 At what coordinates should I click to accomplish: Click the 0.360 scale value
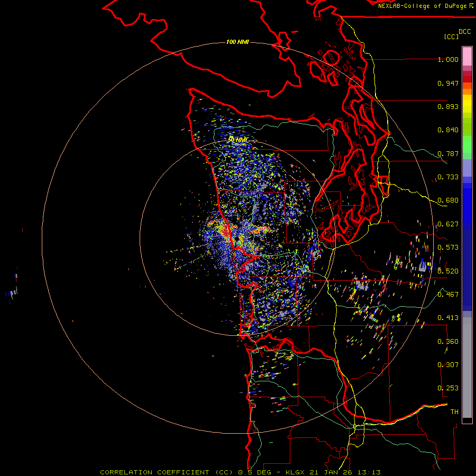point(448,342)
